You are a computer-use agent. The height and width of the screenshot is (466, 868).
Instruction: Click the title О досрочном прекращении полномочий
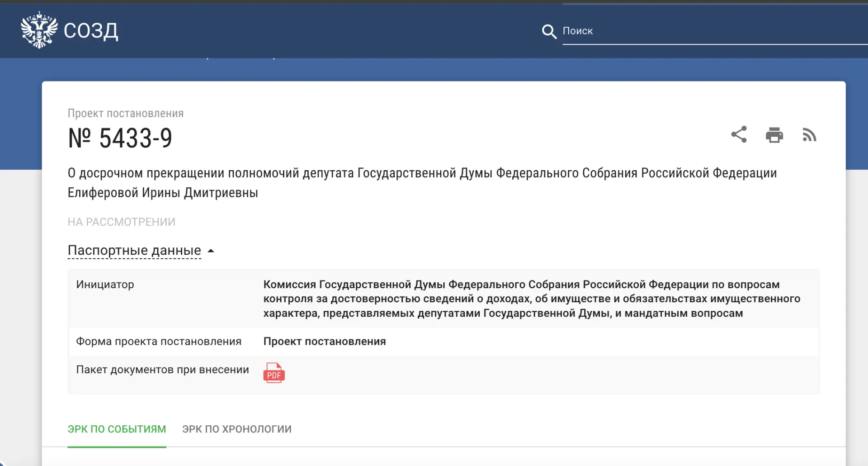(422, 183)
